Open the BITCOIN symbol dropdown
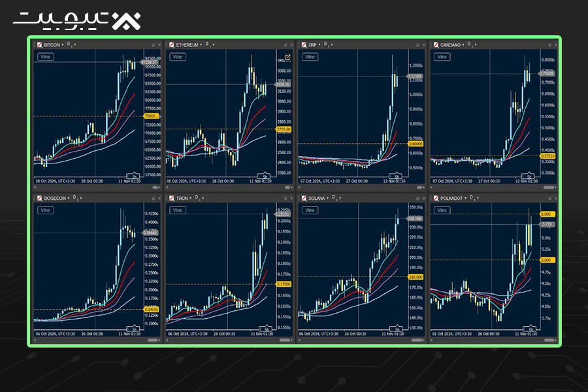Screen dimensions: 588x392 click(x=63, y=45)
